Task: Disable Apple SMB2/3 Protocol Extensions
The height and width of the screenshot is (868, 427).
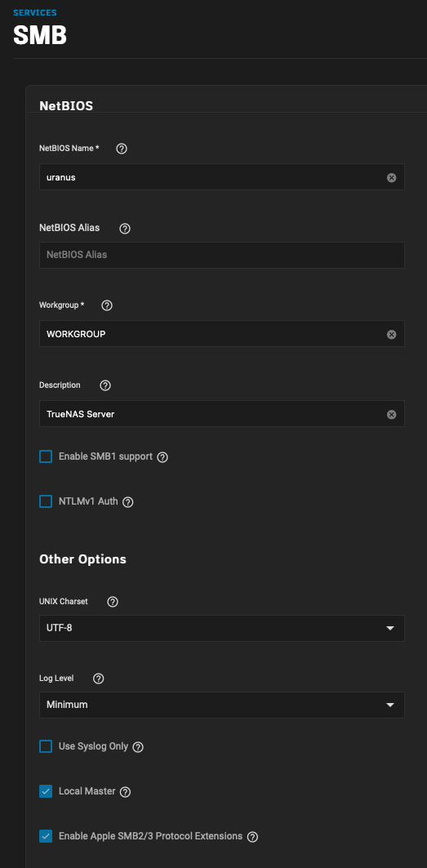Action: (46, 836)
